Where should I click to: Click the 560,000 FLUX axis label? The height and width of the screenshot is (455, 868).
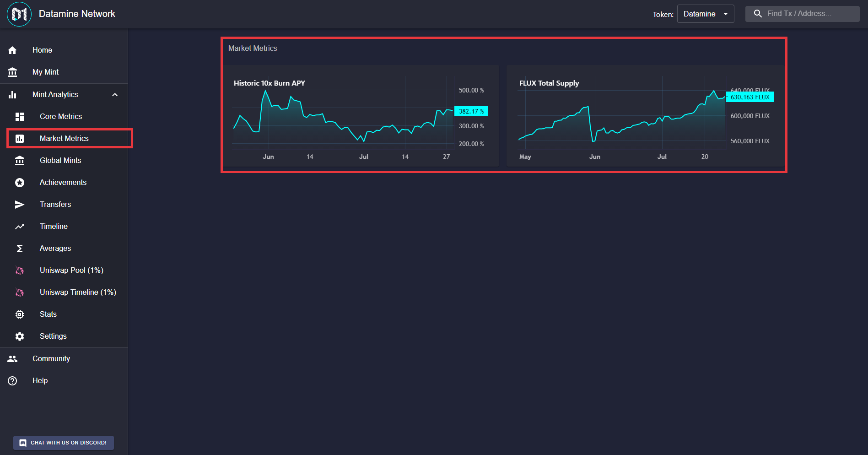click(750, 141)
